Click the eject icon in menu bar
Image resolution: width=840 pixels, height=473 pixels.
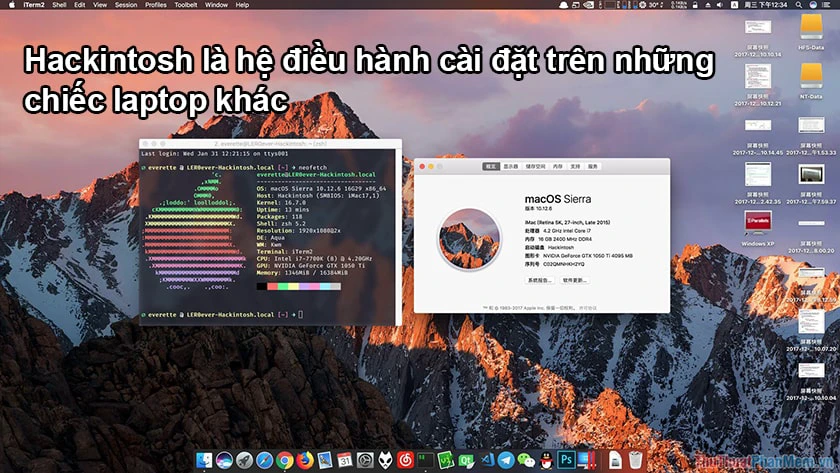click(708, 5)
